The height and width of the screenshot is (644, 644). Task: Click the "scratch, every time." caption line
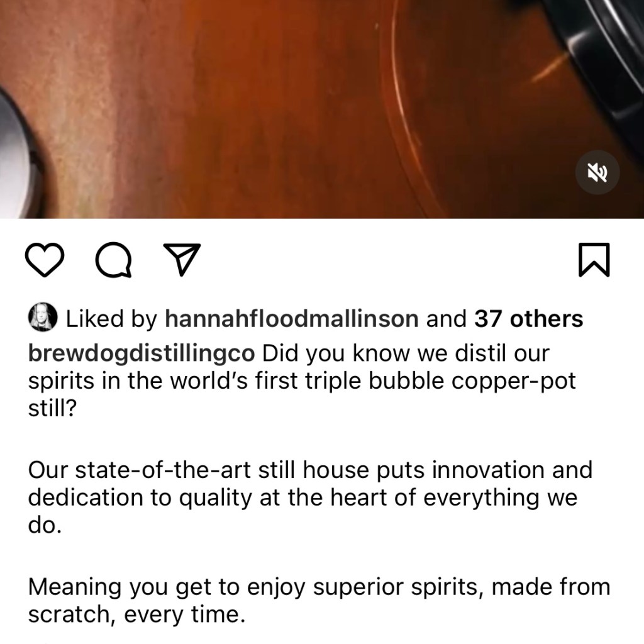click(136, 614)
